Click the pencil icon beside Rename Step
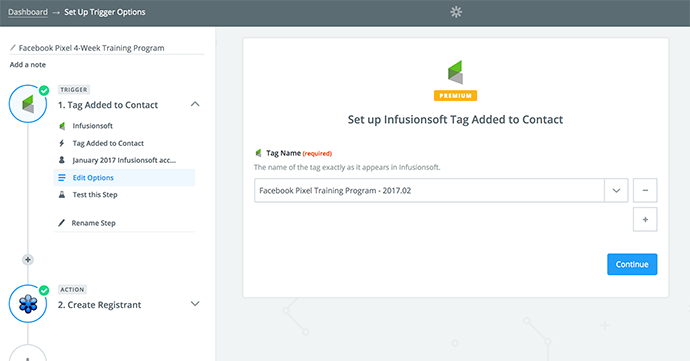Viewport: 690px width, 361px height. [62, 223]
